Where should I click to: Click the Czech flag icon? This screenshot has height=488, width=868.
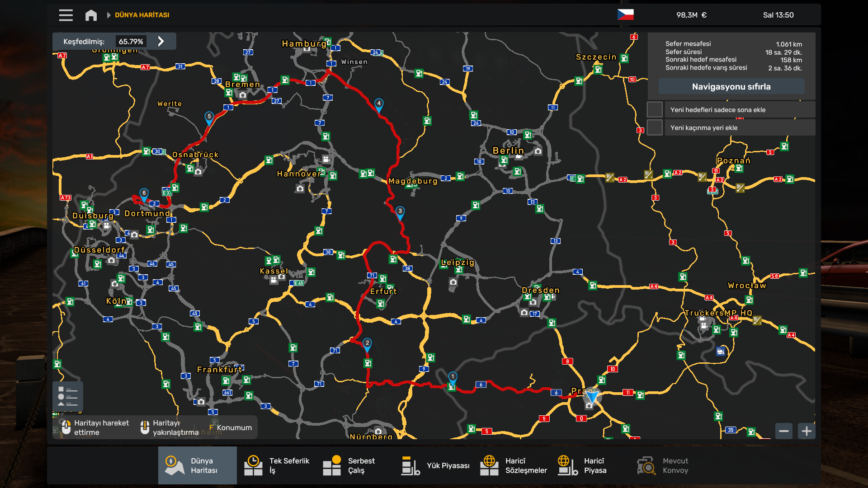pos(625,15)
